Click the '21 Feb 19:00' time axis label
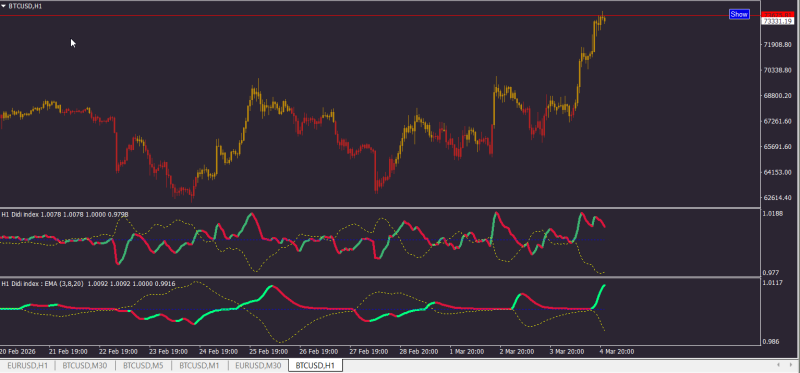The image size is (800, 373). point(68,352)
